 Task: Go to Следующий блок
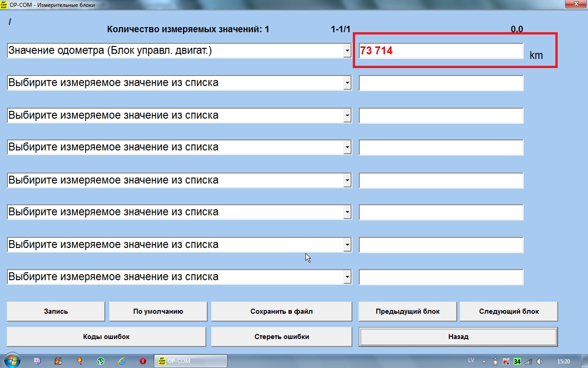509,311
